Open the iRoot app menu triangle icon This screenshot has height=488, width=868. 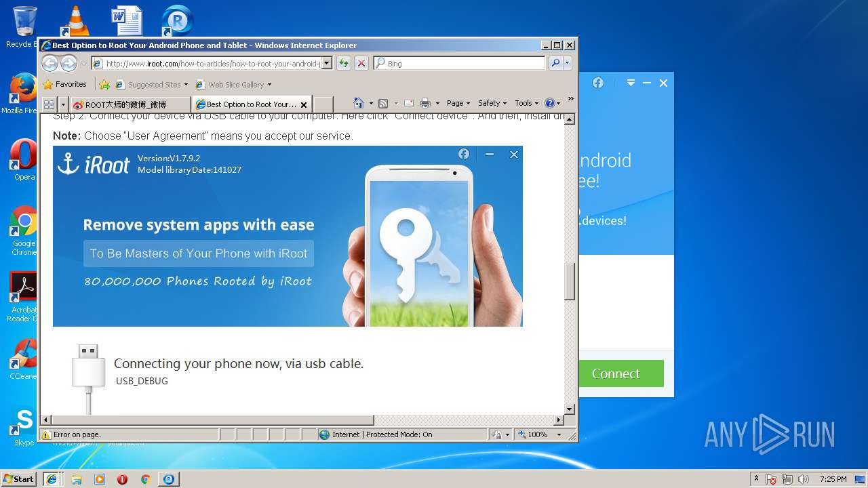(x=631, y=83)
